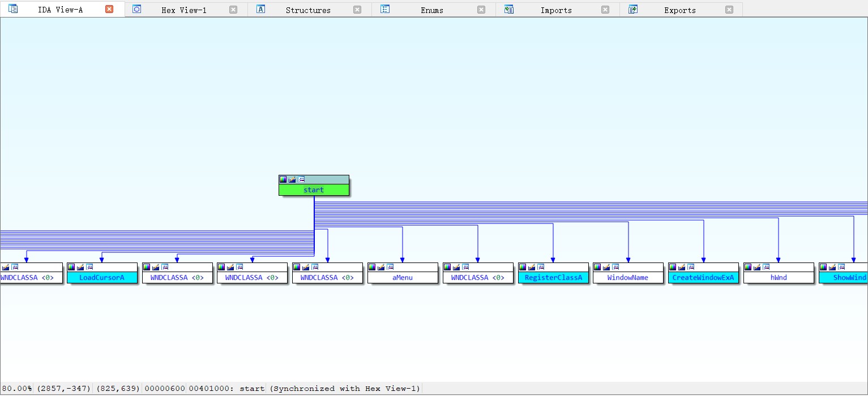Click the color palette icon on ShowWind node
Screen dimensions: 868x396
tap(823, 267)
